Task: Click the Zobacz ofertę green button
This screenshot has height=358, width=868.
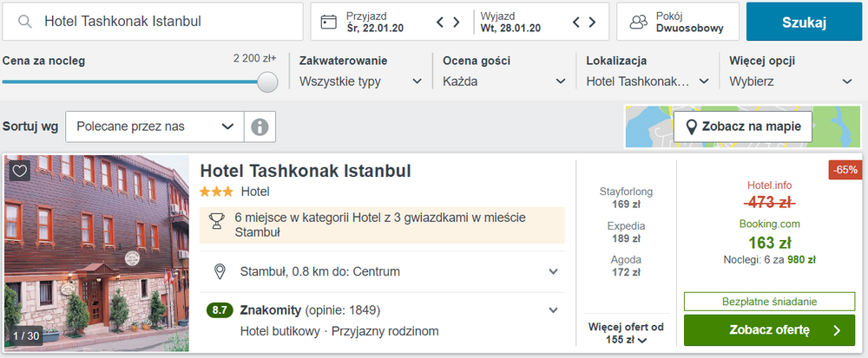Action: click(x=769, y=330)
